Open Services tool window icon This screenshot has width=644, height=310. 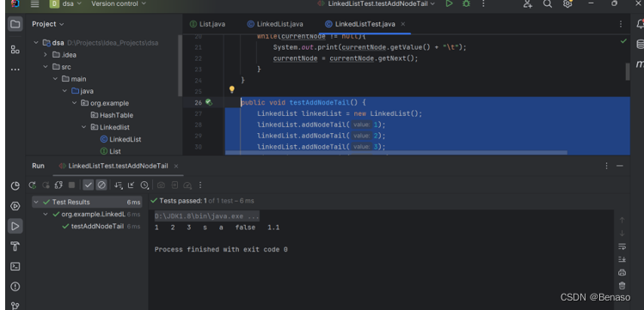pyautogui.click(x=15, y=206)
